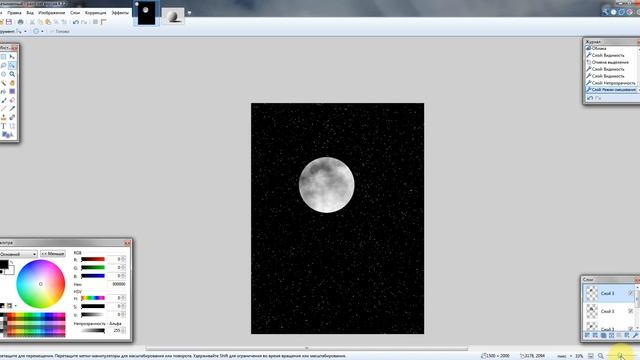The image size is (640, 360).
Task: Select the Recolor tool
Action: [12, 117]
